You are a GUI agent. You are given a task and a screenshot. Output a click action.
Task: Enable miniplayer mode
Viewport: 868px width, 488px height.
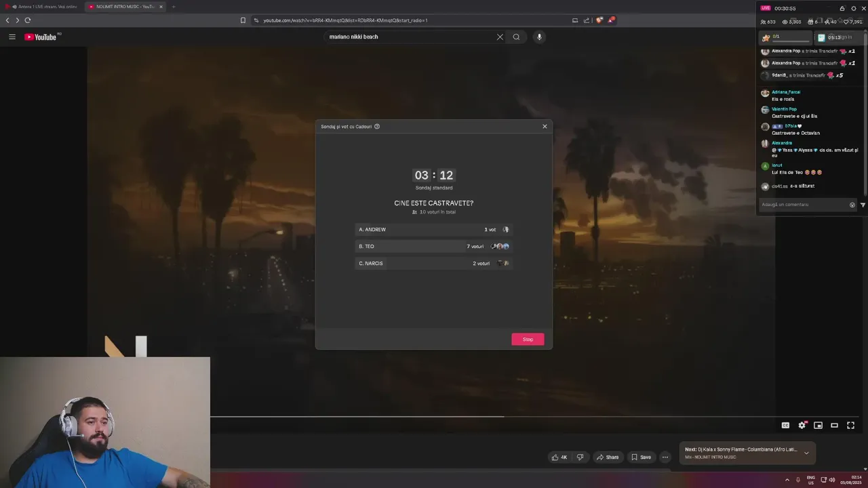[x=818, y=425]
